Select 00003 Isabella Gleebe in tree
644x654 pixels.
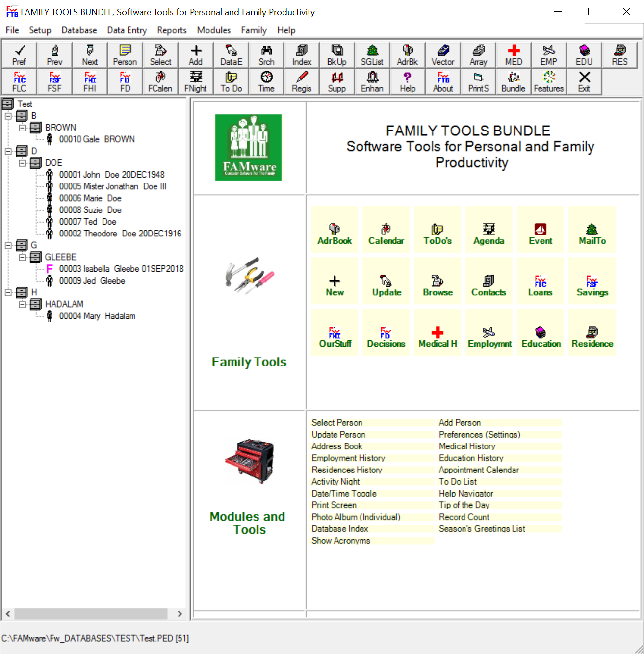click(x=121, y=269)
